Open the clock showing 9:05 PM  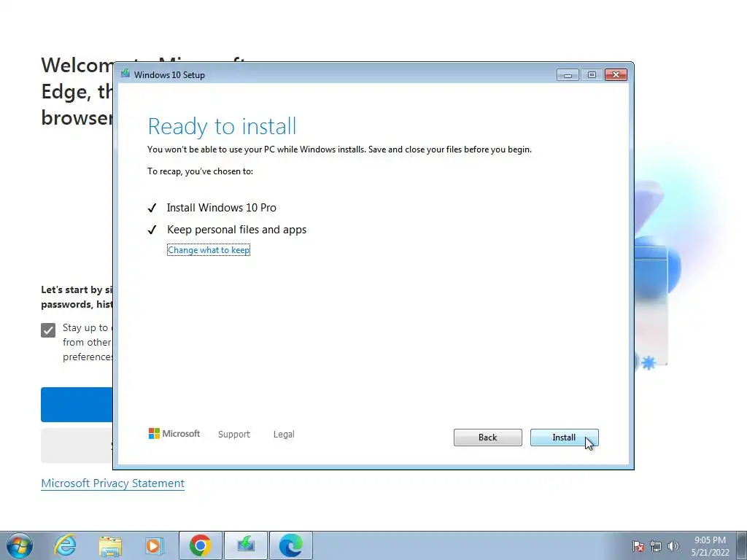click(x=710, y=546)
